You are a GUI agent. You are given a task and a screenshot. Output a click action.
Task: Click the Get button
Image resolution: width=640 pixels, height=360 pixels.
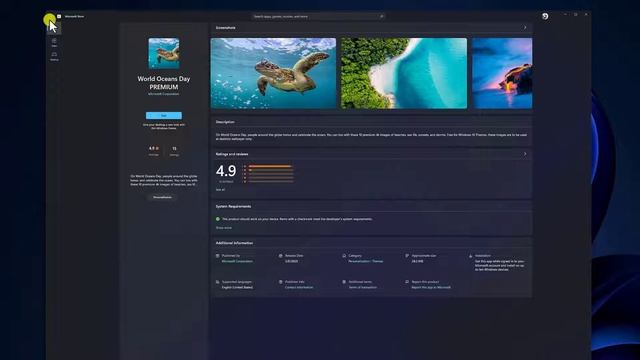[x=164, y=116]
